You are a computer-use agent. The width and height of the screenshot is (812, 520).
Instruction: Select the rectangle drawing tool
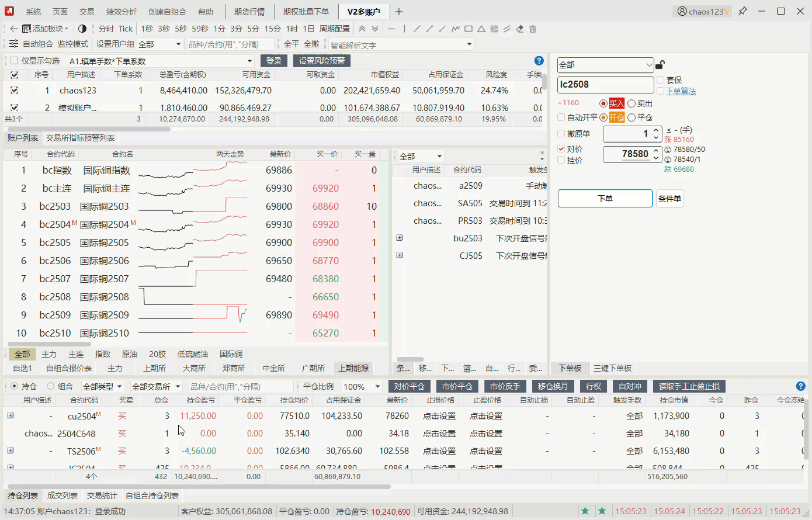[469, 29]
